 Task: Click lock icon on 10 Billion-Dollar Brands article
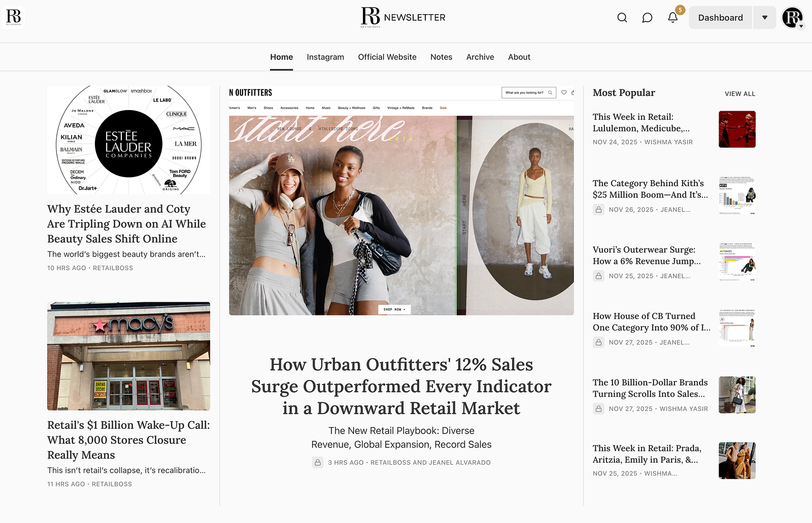(x=599, y=409)
